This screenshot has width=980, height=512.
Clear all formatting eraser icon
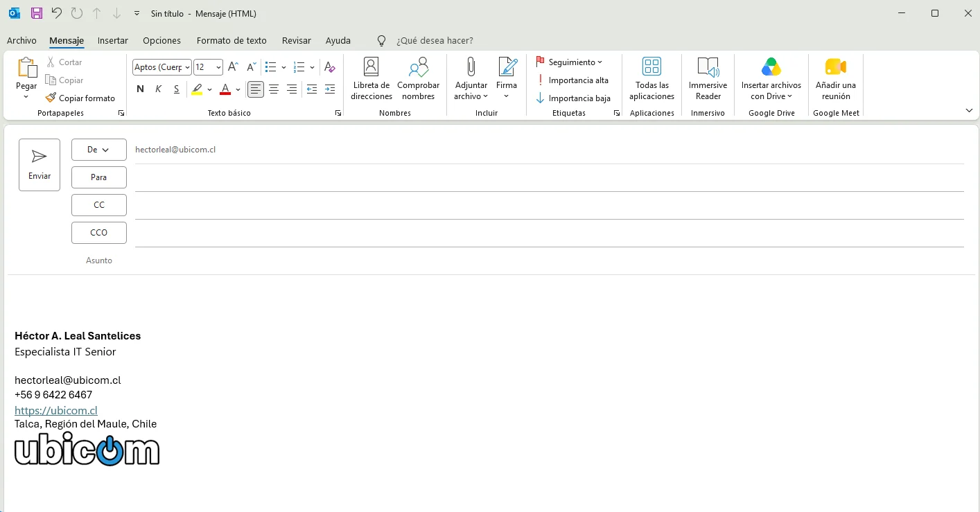(x=330, y=67)
